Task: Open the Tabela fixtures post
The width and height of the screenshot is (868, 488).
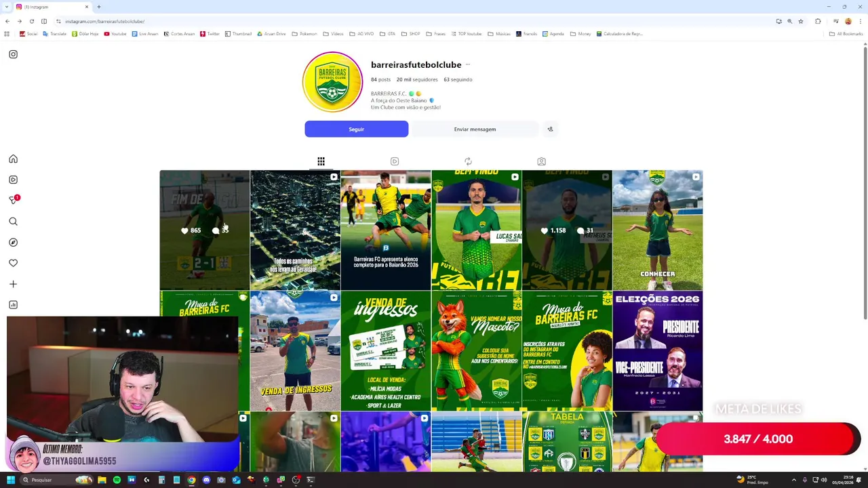Action: (567, 441)
